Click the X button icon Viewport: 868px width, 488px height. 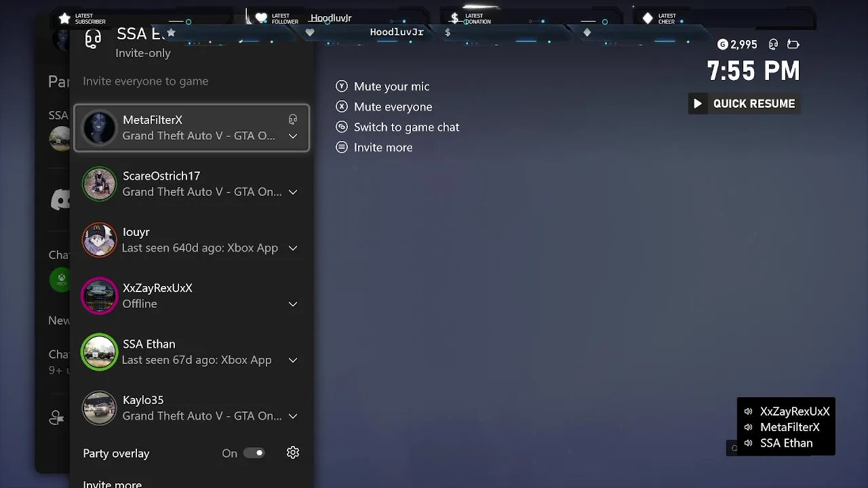pos(342,106)
